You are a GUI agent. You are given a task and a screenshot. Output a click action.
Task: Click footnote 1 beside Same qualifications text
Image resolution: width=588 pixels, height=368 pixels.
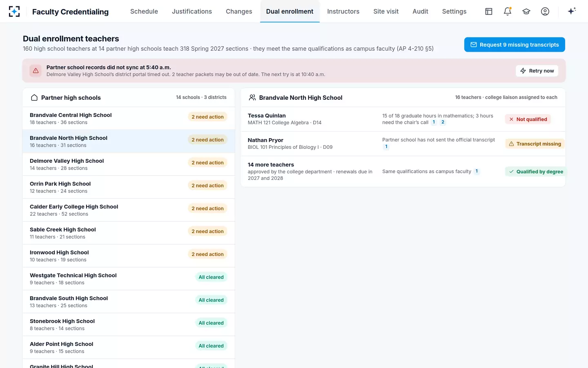pyautogui.click(x=477, y=171)
